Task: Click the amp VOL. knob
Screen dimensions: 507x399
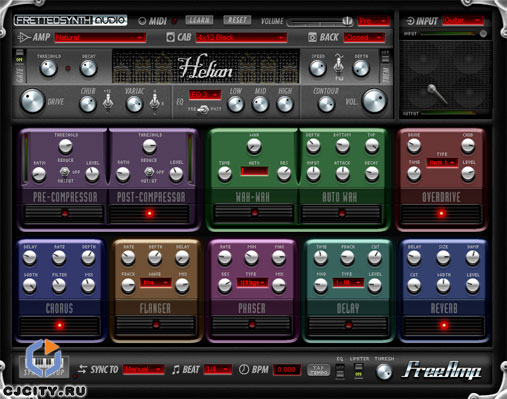Action: [x=374, y=101]
